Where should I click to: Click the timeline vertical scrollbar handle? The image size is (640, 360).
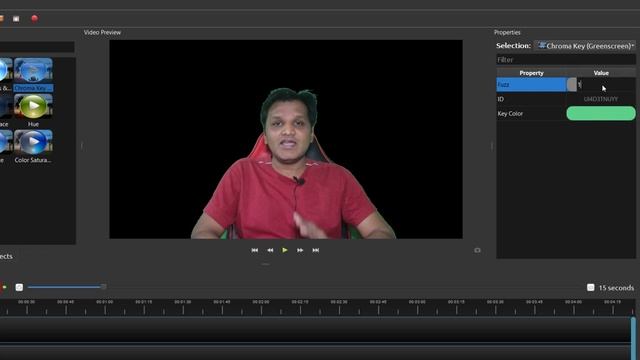coord(633,338)
